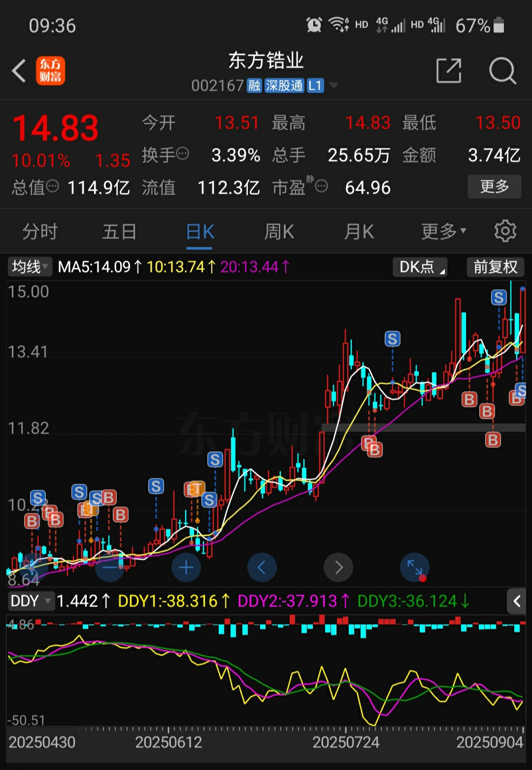Switch to 周K tab

point(279,231)
